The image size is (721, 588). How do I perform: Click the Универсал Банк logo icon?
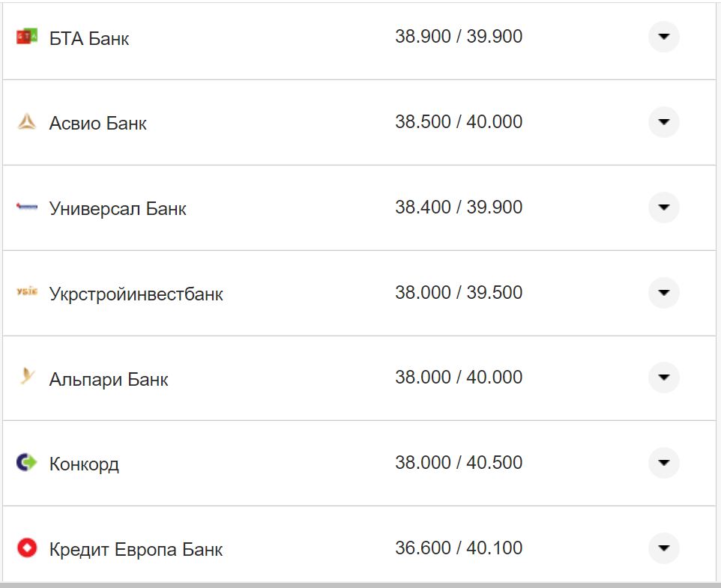tap(27, 207)
